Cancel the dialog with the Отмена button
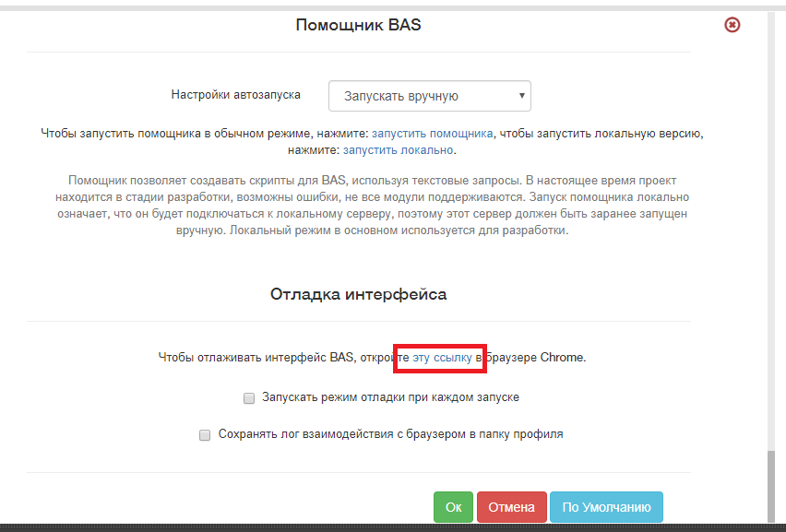 (x=511, y=506)
